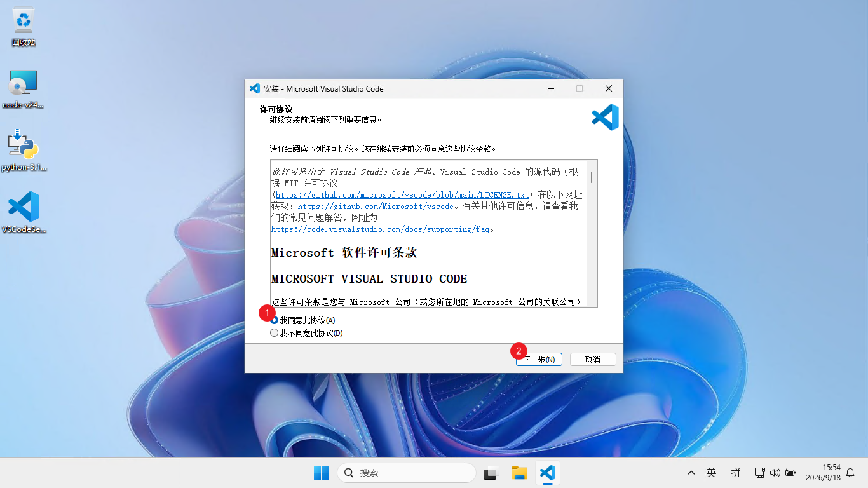
Task: Click the Microsoft 软件许可条款 heading
Action: (x=344, y=253)
